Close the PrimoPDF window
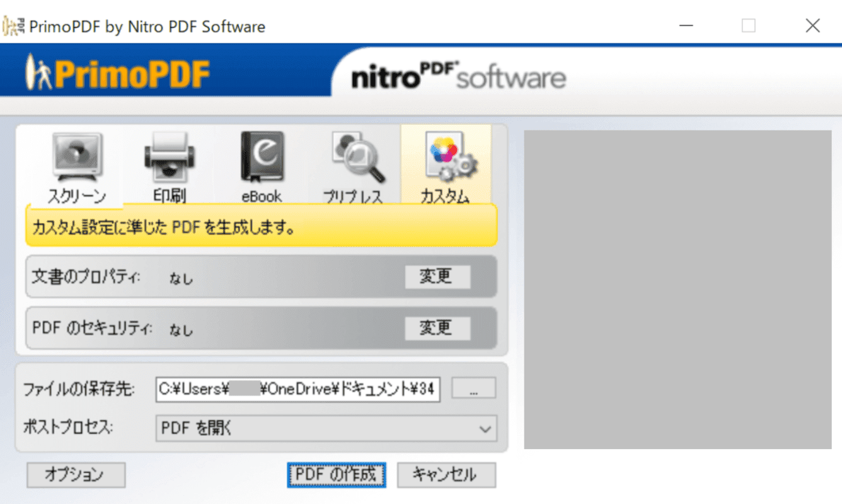This screenshot has width=842, height=504. 813,26
